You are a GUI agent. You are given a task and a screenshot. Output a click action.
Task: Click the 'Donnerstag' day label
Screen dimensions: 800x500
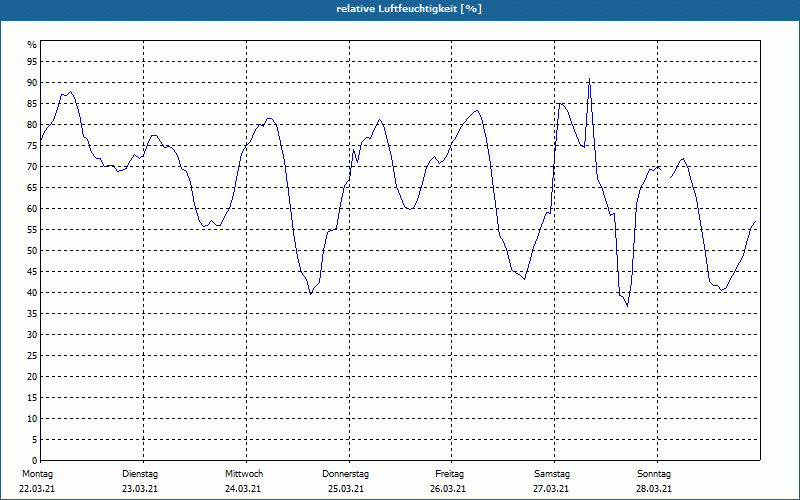point(345,474)
